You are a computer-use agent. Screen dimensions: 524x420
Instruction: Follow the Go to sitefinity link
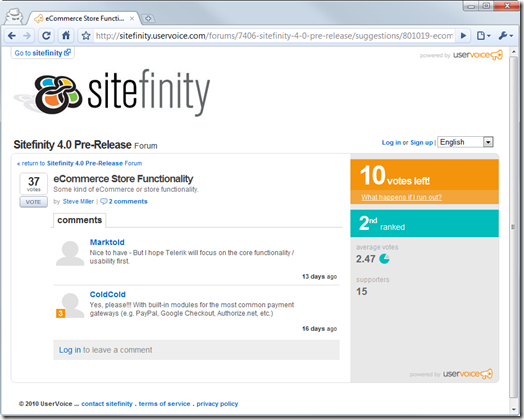point(42,53)
